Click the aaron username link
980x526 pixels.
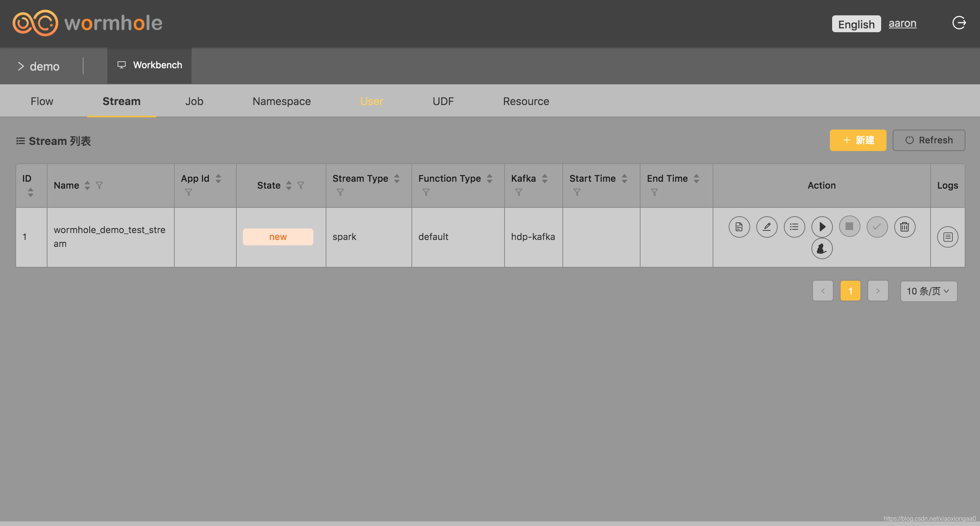[x=902, y=23]
